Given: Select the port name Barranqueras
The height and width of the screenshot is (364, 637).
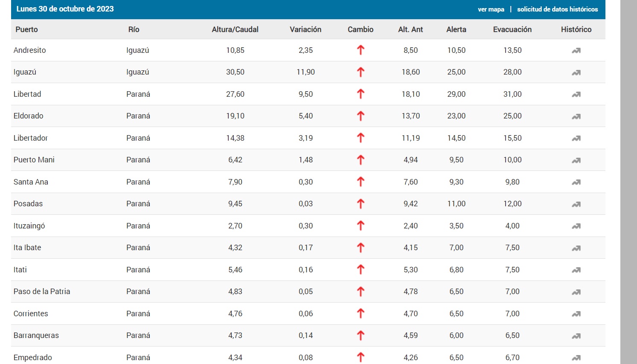Looking at the screenshot, I should (36, 335).
